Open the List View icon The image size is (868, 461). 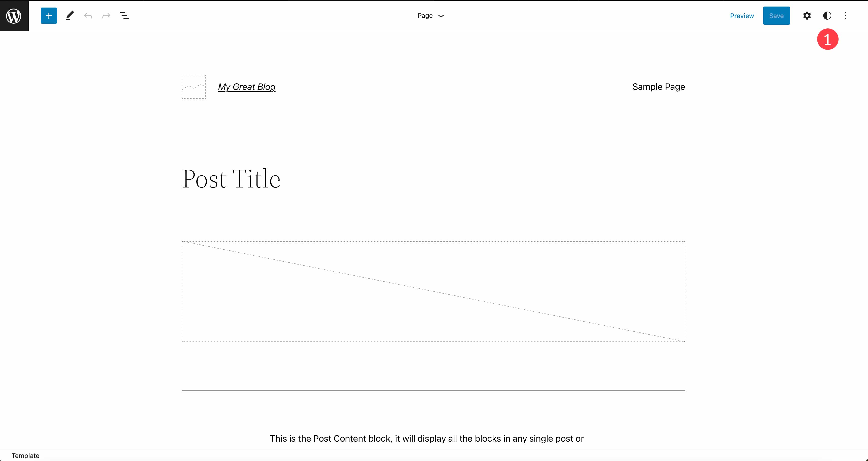[x=124, y=16]
